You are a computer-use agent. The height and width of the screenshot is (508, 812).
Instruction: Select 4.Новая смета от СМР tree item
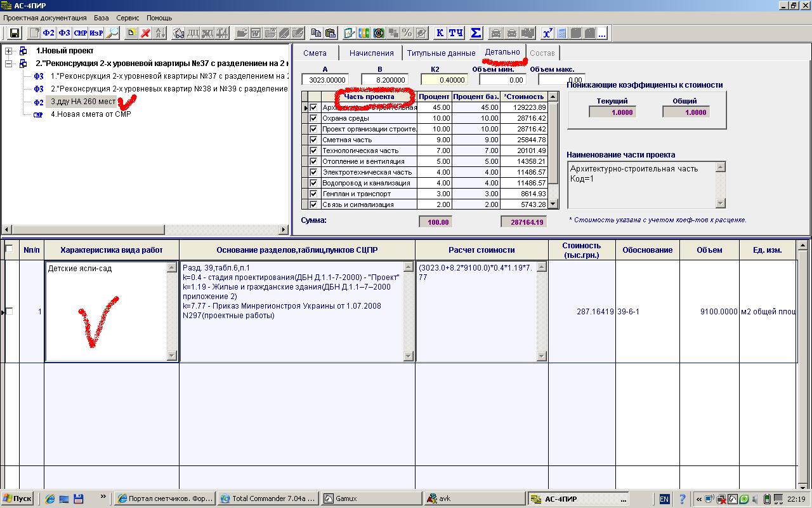pos(91,114)
